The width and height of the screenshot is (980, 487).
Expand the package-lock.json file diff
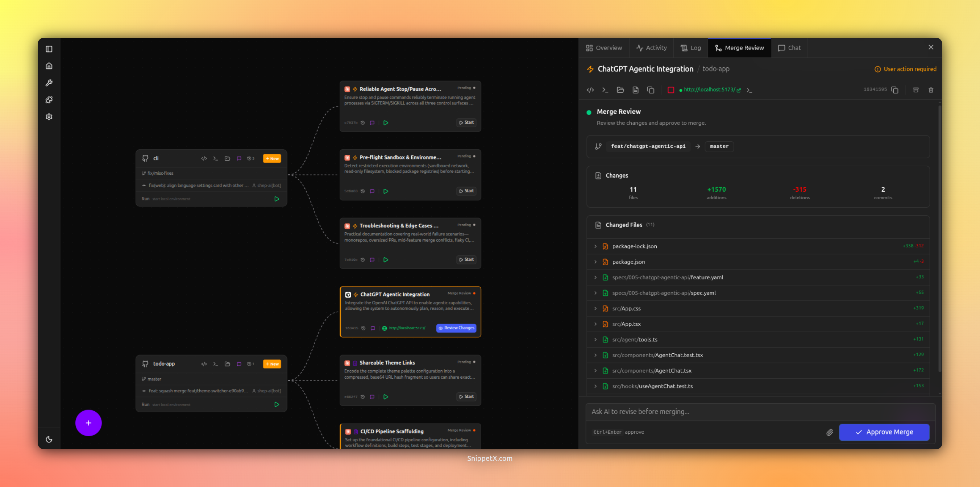pos(595,246)
